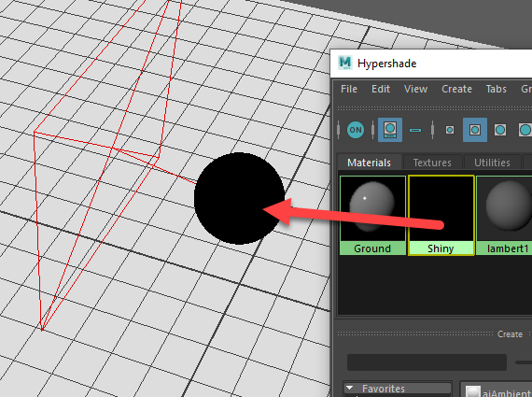Click the Maya logo in Hypershade title bar
532x397 pixels.
pos(345,64)
